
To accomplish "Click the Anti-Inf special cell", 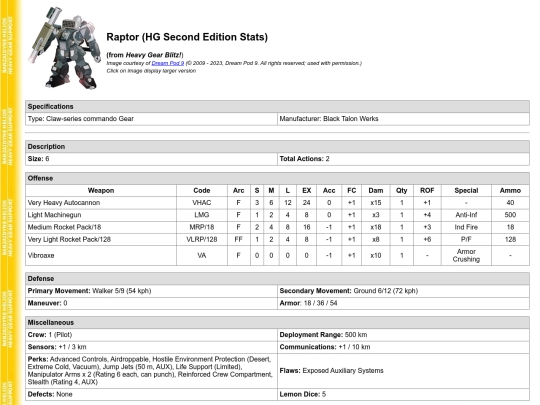I will 466,215.
